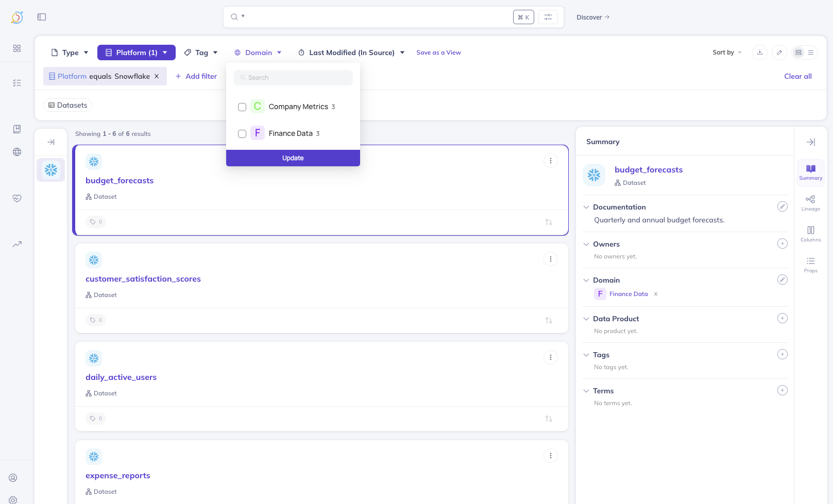Remove Platform equals Snowflake filter
The height and width of the screenshot is (504, 833).
157,76
